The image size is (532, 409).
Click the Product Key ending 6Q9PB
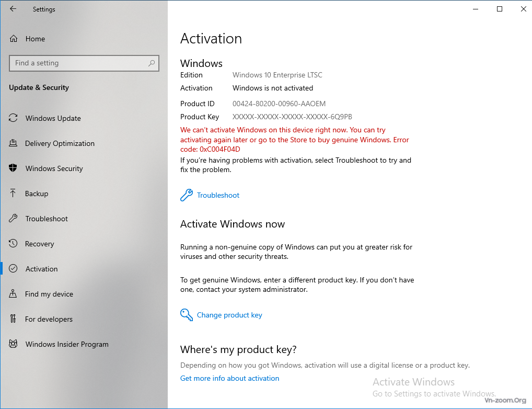[x=292, y=117]
